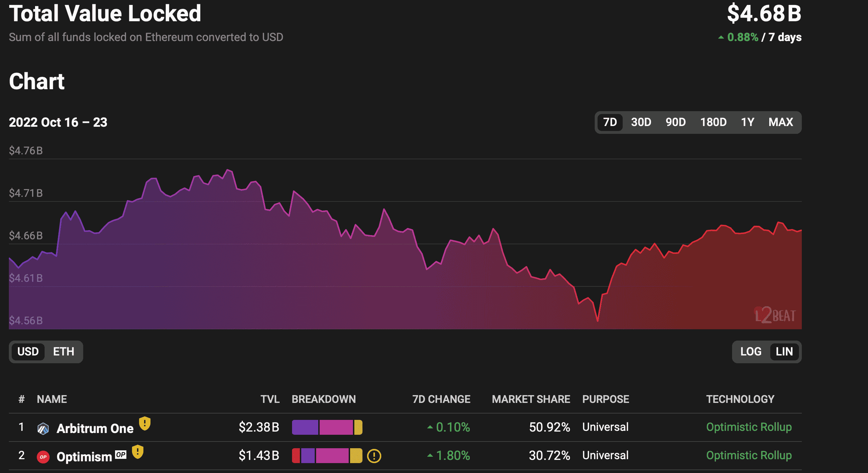This screenshot has height=473, width=868.
Task: Click the $4.56B axis label
Action: click(x=26, y=321)
